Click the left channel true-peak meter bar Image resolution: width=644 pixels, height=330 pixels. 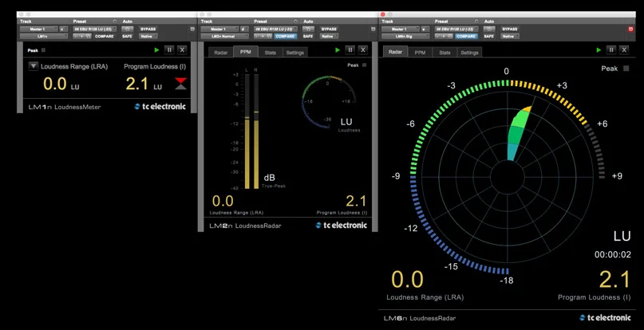(x=247, y=132)
